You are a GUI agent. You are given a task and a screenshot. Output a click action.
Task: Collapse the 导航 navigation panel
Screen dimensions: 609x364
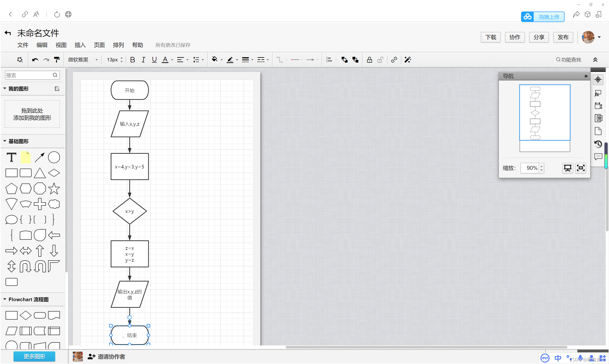coord(586,76)
